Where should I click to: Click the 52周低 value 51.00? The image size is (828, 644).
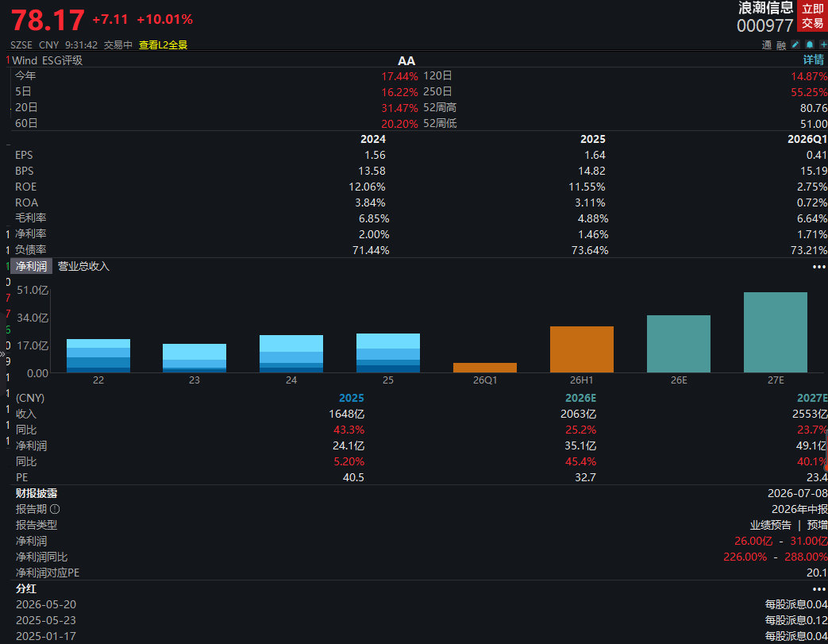click(x=814, y=124)
